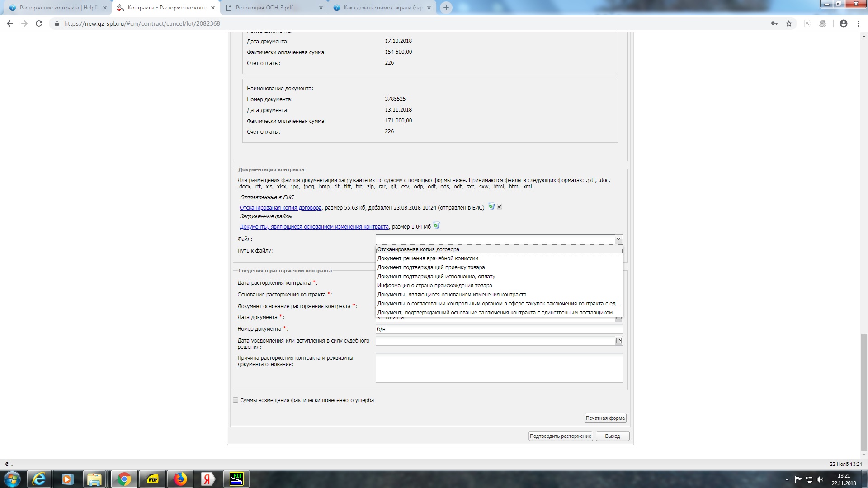This screenshot has width=868, height=488.
Task: Click trash icon beside the 1.04 Мб file
Action: tap(436, 225)
